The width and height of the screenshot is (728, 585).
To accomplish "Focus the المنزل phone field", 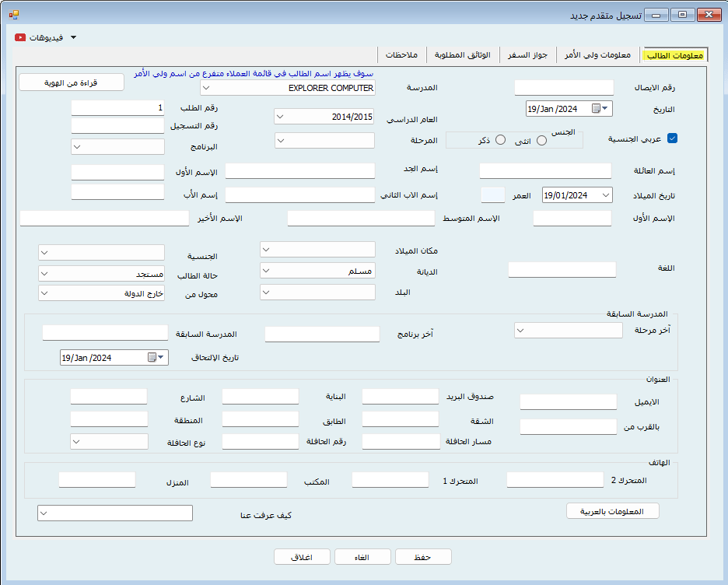I will click(97, 480).
